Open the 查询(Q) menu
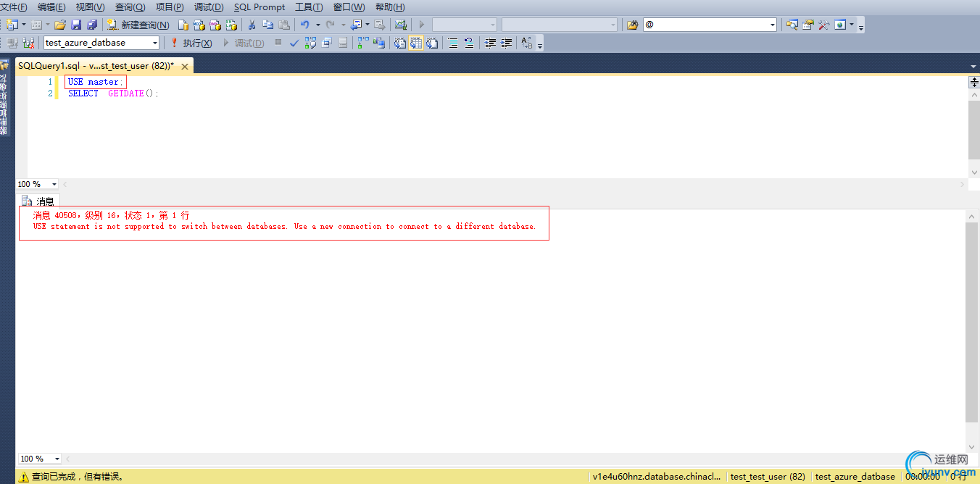 pos(130,7)
